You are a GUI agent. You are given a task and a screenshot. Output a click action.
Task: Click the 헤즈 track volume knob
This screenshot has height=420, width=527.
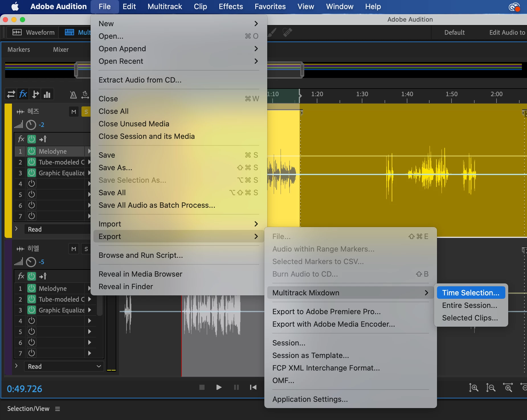tap(31, 125)
